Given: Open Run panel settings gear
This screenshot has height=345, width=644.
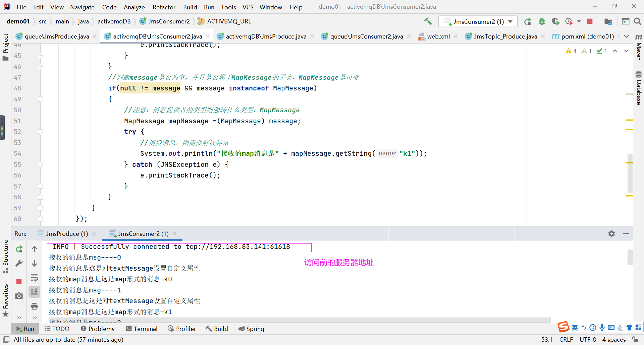Looking at the screenshot, I should tap(612, 233).
